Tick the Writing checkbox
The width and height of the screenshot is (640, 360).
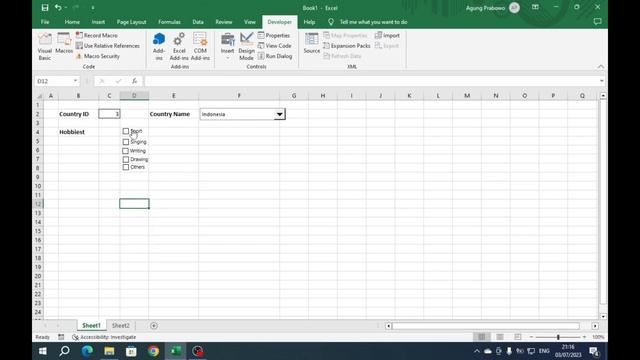126,151
